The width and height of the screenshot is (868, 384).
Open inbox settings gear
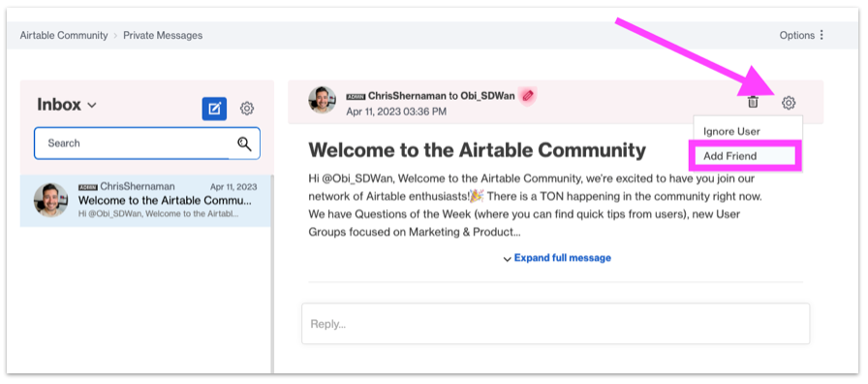click(x=247, y=109)
